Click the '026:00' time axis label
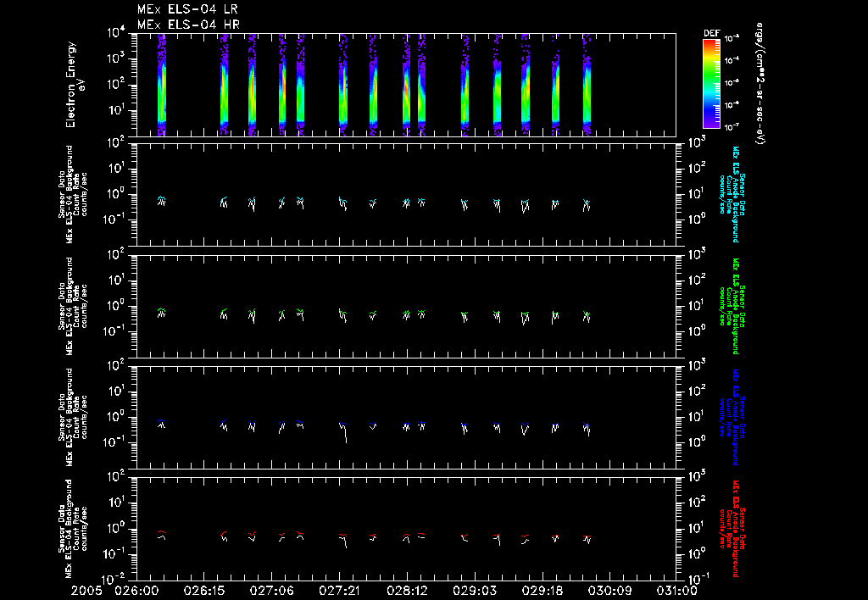 click(x=136, y=591)
